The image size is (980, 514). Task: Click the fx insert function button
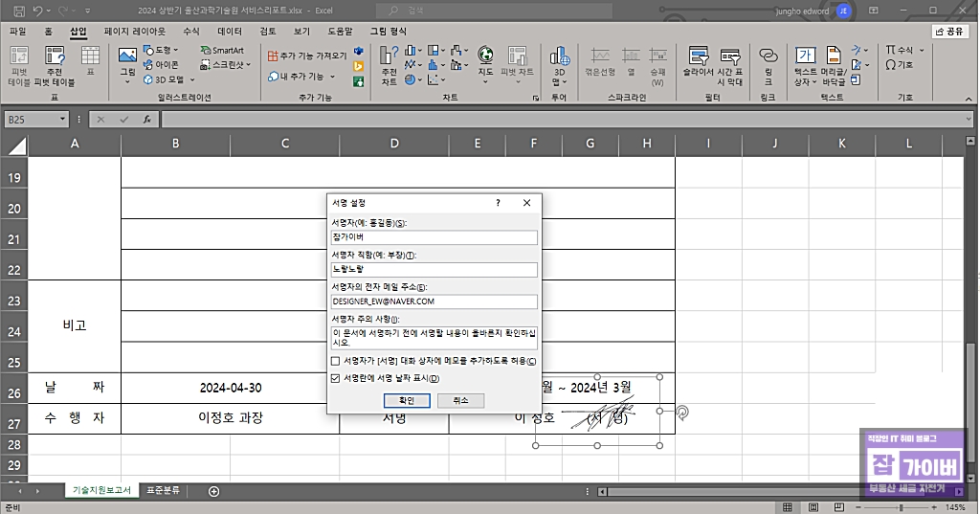[x=146, y=119]
